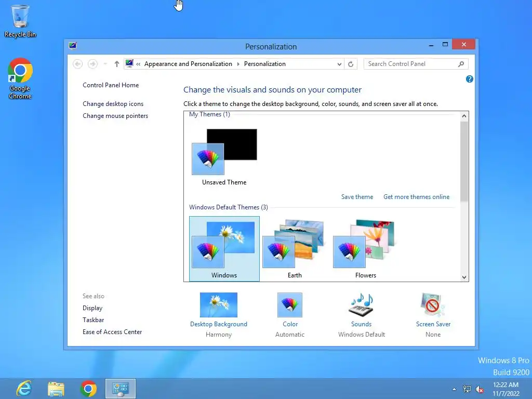This screenshot has height=399, width=532.
Task: Open Internet Explorer from the taskbar
Action: coord(24,389)
